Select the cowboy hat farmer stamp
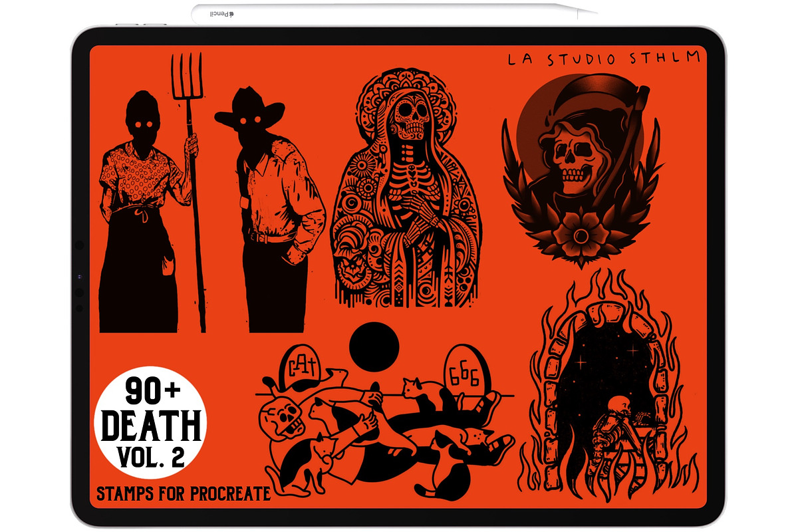The height and width of the screenshot is (532, 798). (x=269, y=209)
